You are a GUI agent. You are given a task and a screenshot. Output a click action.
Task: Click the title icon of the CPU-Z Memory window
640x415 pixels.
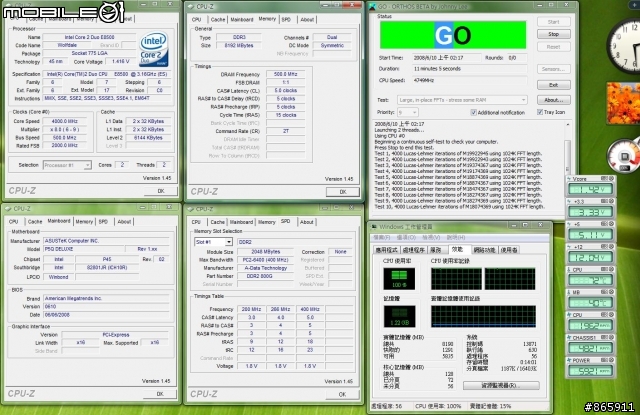click(x=191, y=7)
